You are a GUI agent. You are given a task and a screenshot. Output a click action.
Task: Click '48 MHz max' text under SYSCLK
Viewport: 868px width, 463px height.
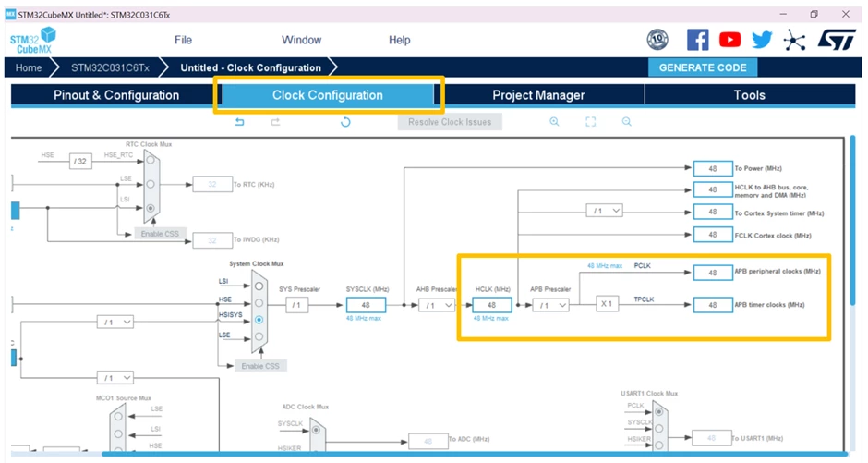pyautogui.click(x=364, y=319)
